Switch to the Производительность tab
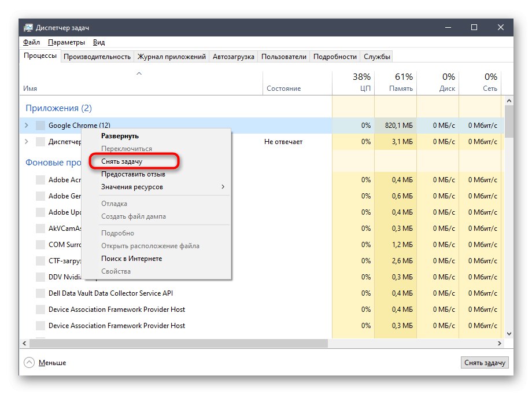The height and width of the screenshot is (394, 532). (x=97, y=57)
